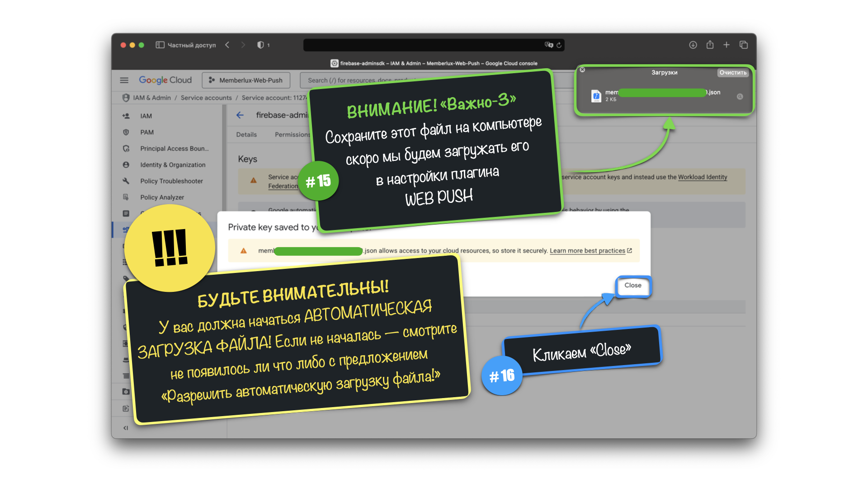Toggle the Safari sidebar button
The image size is (868, 488).
160,45
